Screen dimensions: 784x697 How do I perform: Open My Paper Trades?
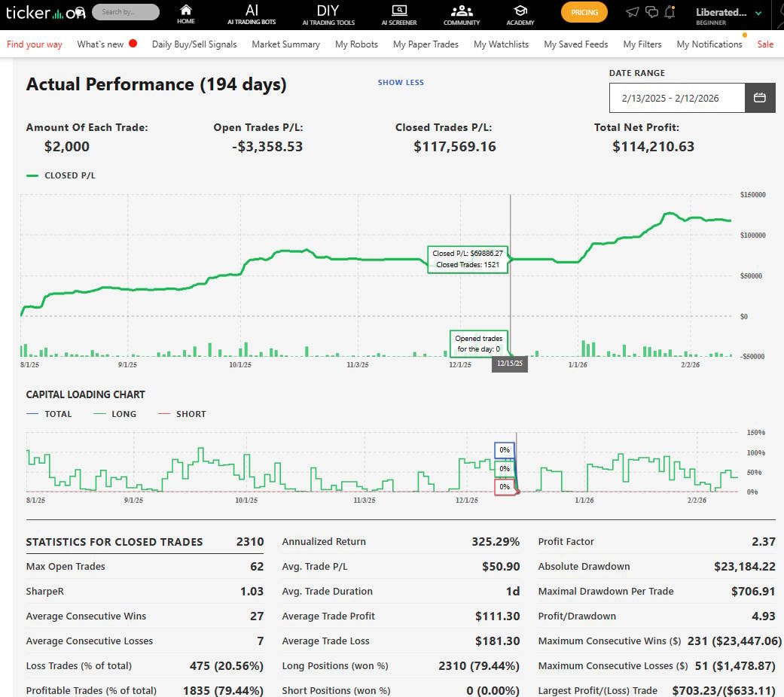426,44
